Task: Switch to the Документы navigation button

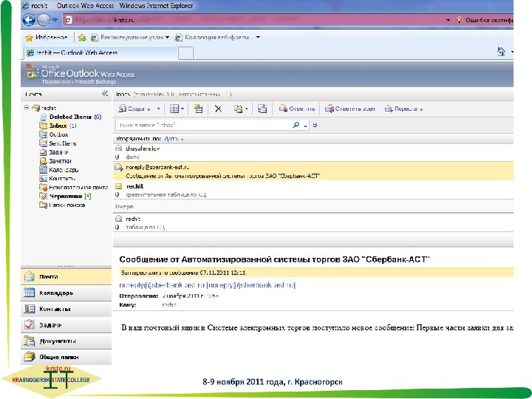Action: tap(66, 341)
